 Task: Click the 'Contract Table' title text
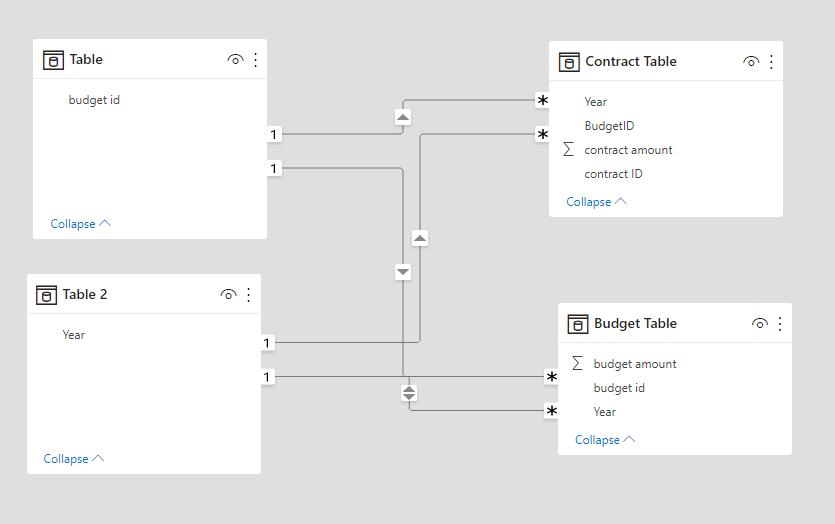631,62
